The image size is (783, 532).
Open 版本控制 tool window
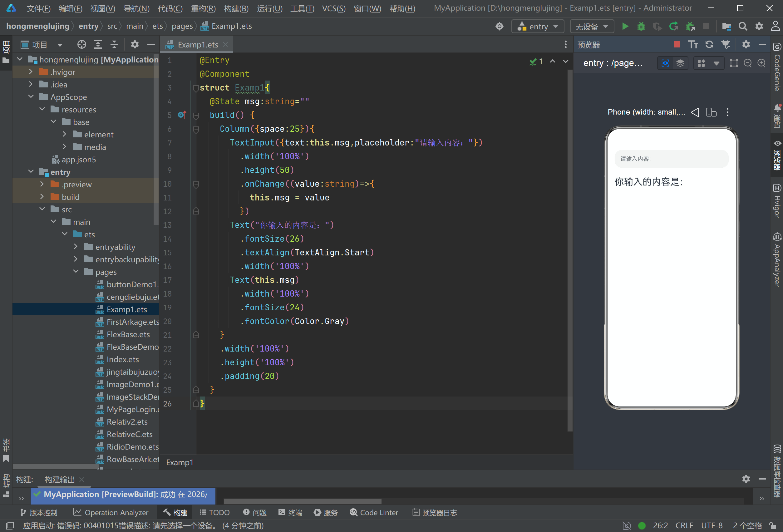coord(38,512)
